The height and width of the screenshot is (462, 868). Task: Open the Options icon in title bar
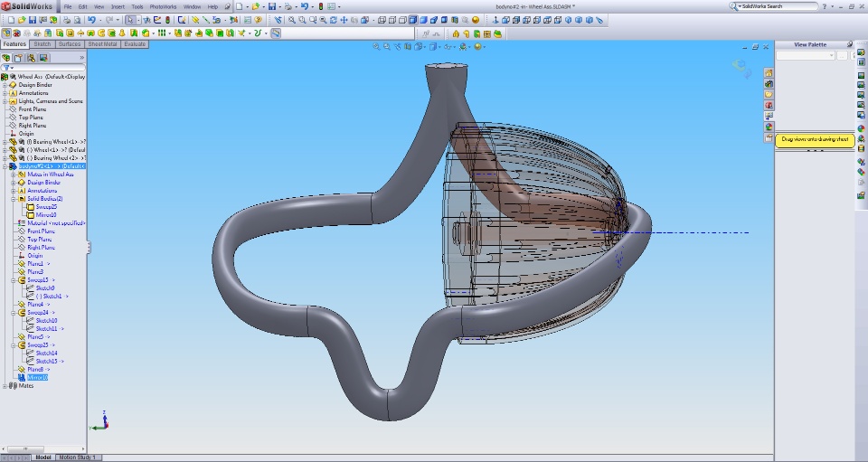click(x=331, y=6)
